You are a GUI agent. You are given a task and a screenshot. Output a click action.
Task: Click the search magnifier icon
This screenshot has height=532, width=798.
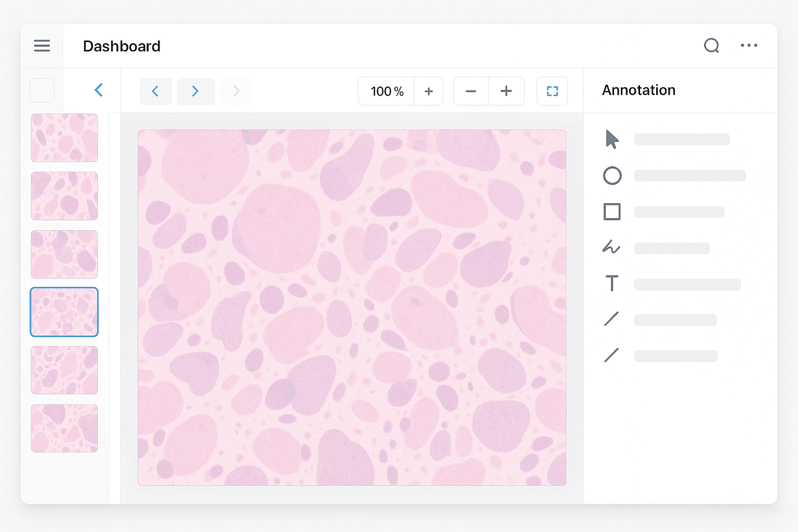712,46
